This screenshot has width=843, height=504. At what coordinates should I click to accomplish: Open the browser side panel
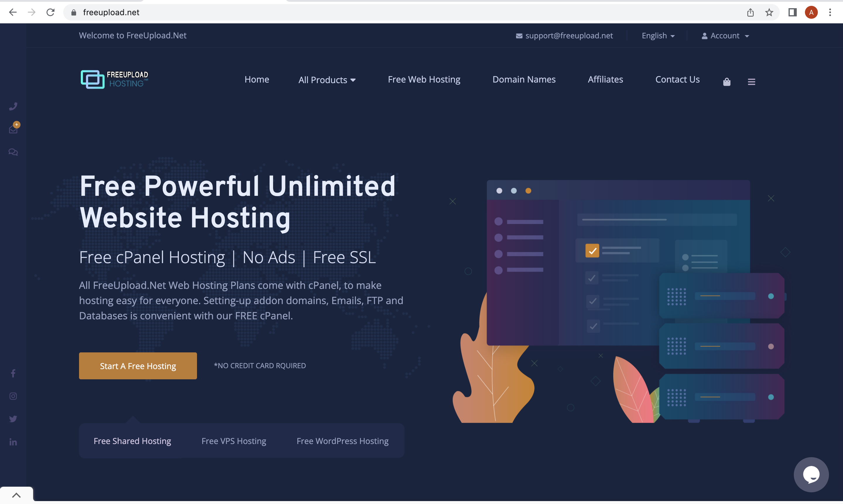(792, 13)
